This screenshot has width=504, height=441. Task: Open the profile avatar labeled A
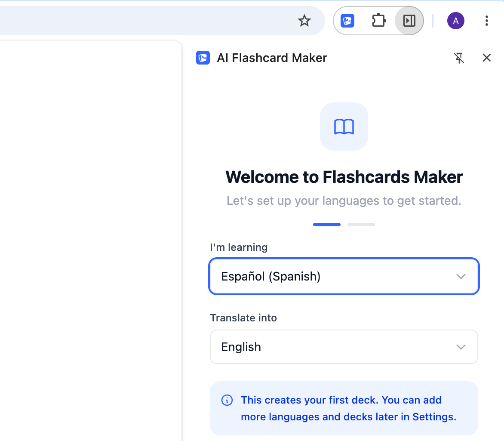[456, 21]
